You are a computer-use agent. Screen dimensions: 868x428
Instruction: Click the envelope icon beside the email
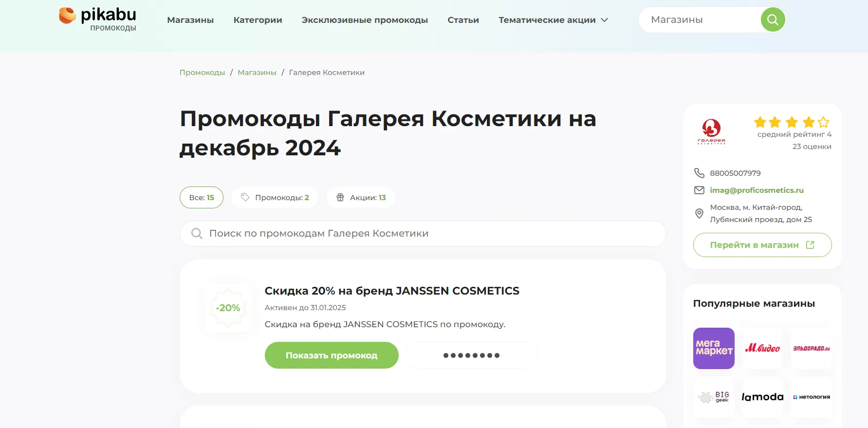[x=699, y=190]
